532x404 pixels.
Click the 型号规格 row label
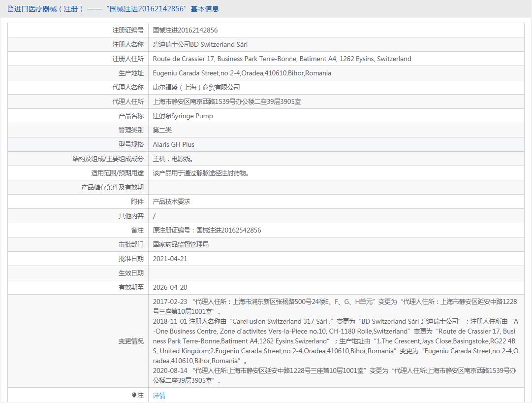(131, 144)
